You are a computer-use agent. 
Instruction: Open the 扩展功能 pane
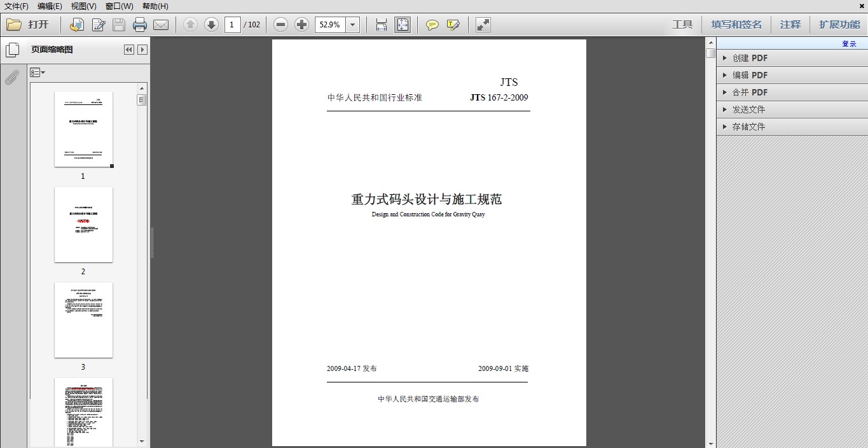[x=839, y=25]
